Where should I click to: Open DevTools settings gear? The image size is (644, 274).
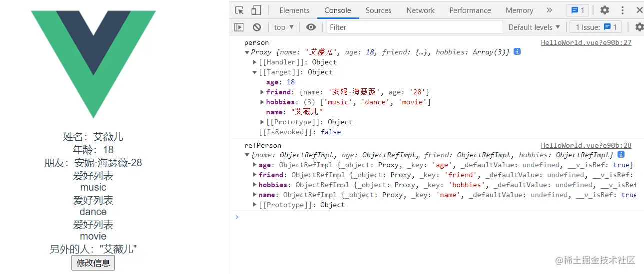pos(605,10)
